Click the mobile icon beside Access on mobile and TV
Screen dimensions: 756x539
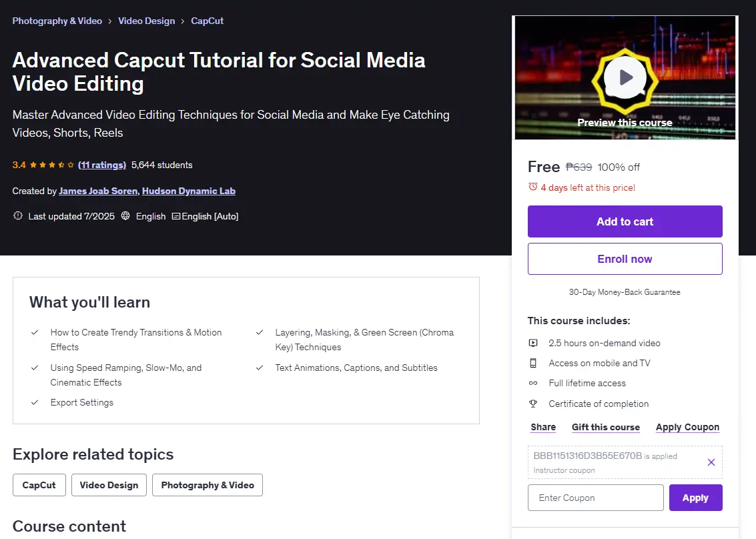click(532, 363)
